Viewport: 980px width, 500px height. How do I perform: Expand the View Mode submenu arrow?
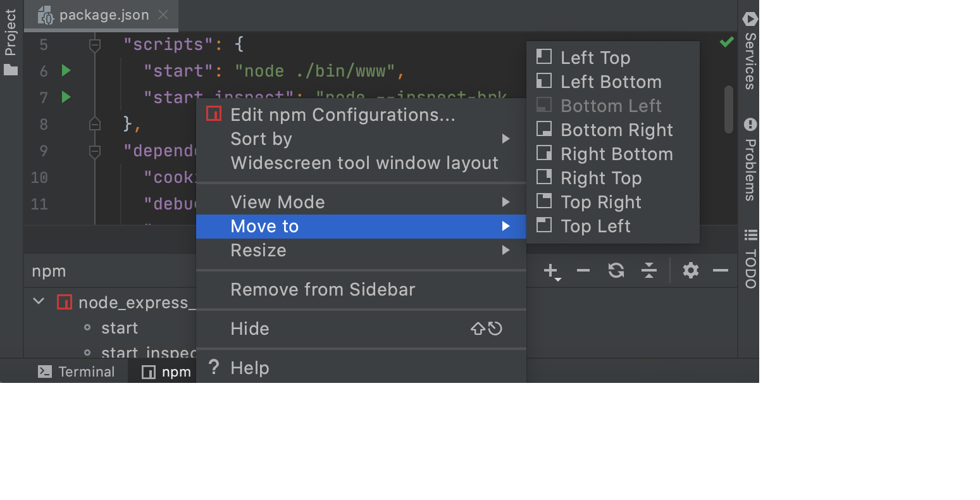pyautogui.click(x=506, y=202)
